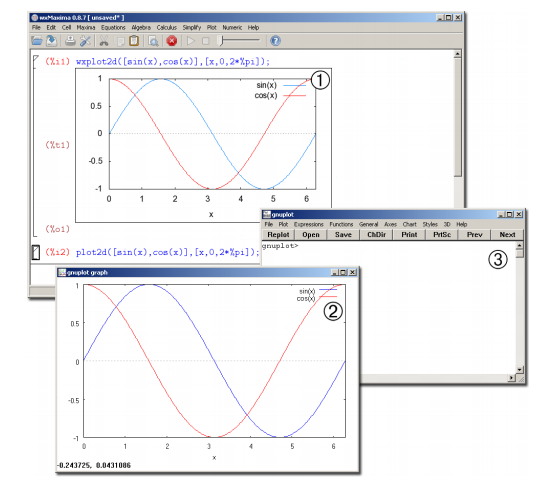Open the Styles menu in gnuplot
537x481 pixels.
(x=430, y=224)
